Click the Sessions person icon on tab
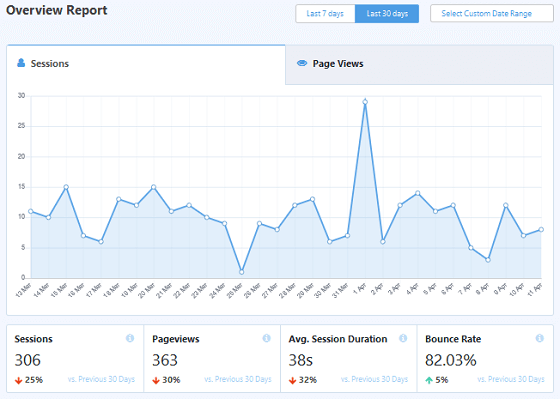 21,63
